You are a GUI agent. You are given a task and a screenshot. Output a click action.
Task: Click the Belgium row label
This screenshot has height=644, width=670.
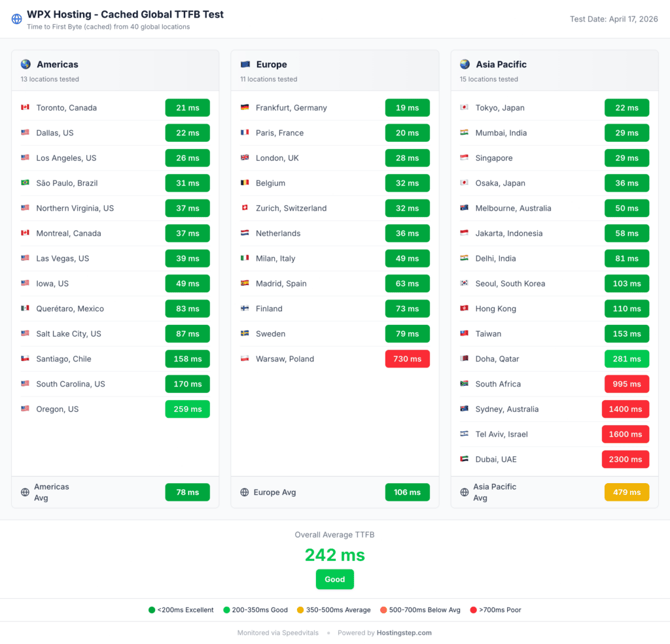(270, 183)
